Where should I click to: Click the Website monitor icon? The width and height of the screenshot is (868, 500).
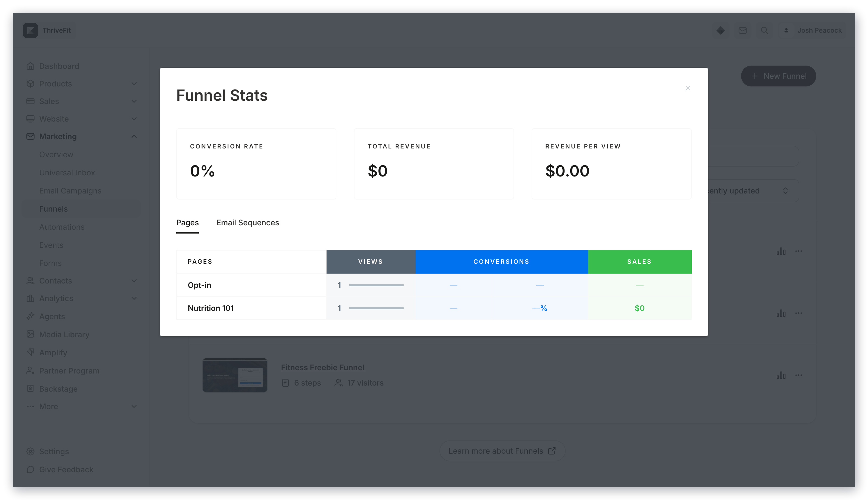coord(30,119)
